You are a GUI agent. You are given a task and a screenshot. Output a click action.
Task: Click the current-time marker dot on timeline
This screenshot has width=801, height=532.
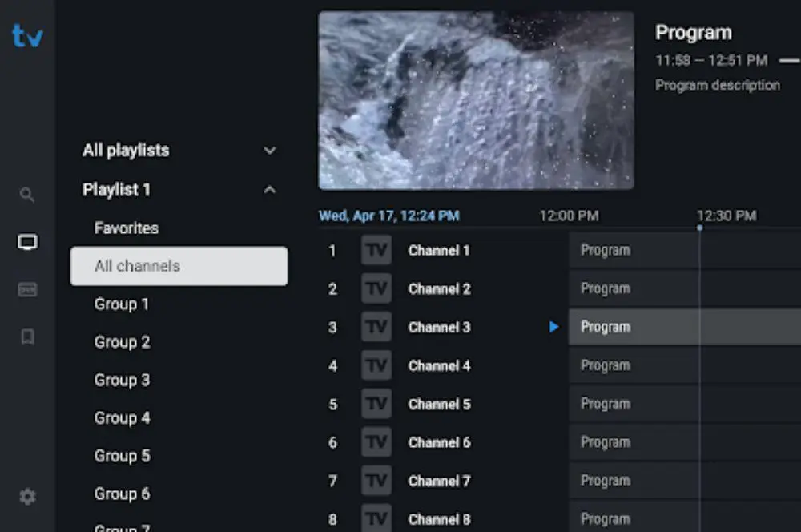[x=700, y=228]
